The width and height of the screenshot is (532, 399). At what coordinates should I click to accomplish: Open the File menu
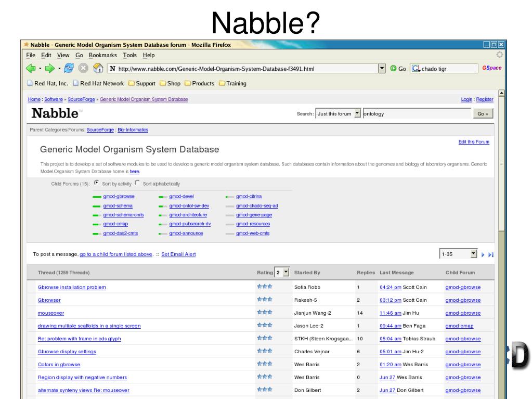31,55
